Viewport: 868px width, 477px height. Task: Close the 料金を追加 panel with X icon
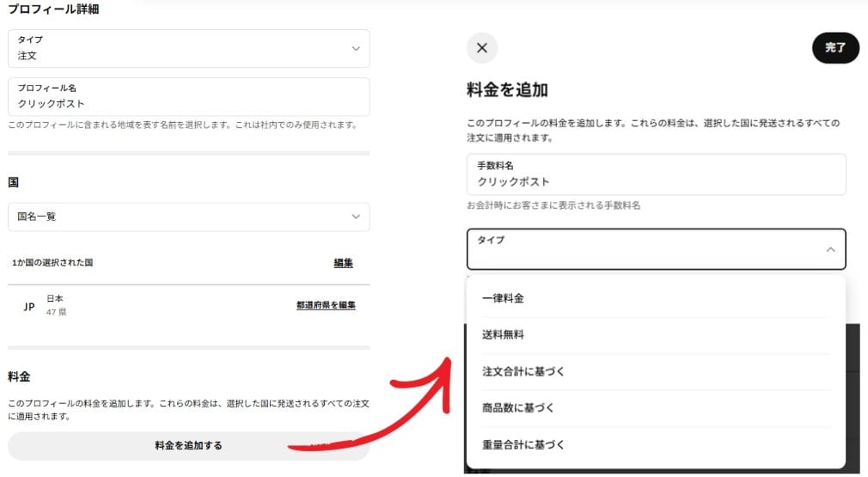[x=481, y=48]
